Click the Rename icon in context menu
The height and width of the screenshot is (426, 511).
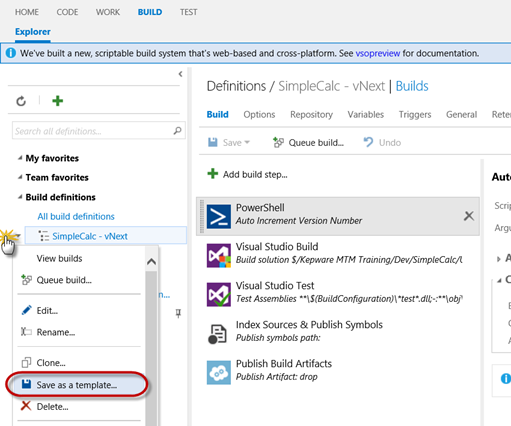pyautogui.click(x=26, y=332)
